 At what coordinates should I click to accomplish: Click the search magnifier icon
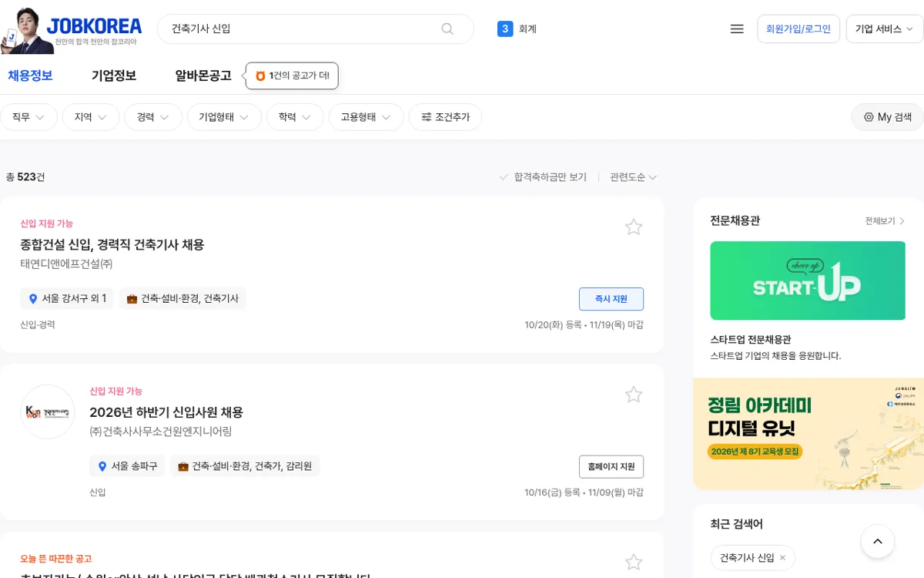pos(447,29)
